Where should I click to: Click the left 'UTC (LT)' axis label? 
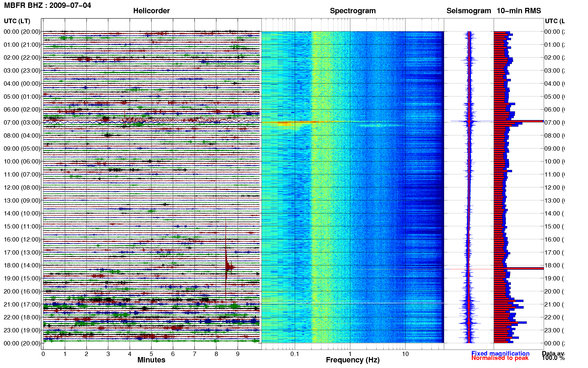click(17, 21)
